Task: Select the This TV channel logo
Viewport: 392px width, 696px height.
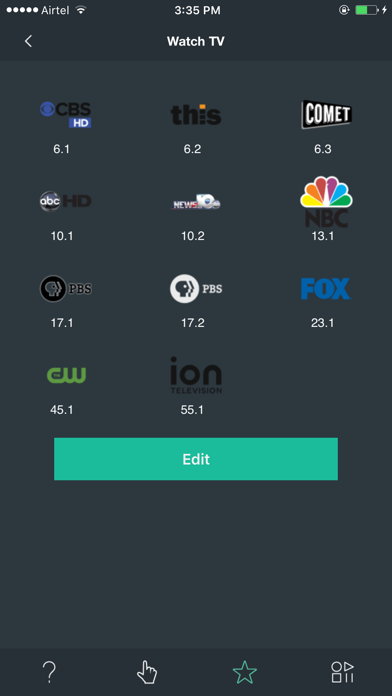Action: click(x=196, y=115)
